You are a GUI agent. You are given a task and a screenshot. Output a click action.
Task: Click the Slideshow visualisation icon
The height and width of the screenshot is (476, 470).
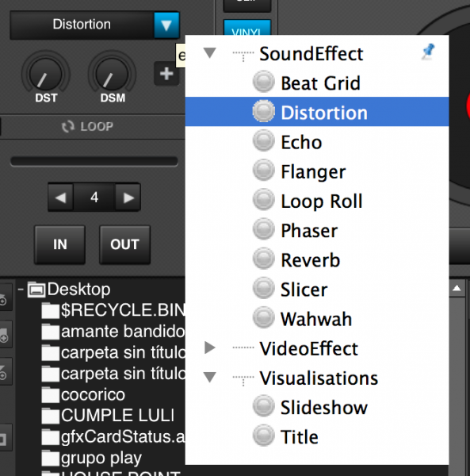click(x=263, y=407)
